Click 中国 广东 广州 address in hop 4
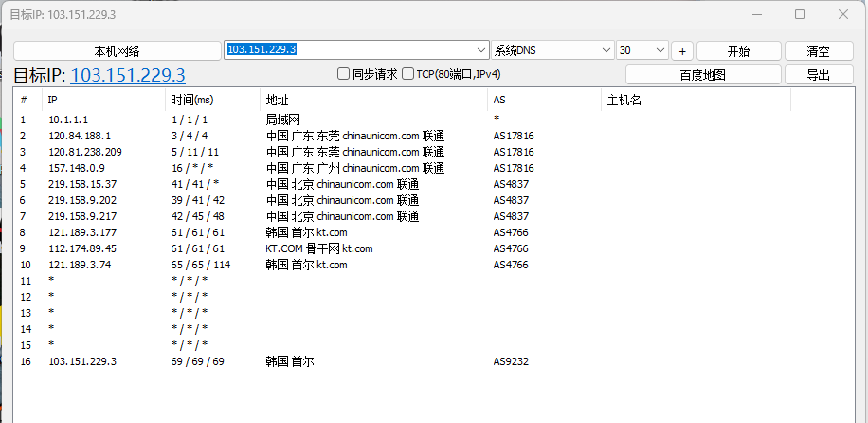 (x=354, y=168)
